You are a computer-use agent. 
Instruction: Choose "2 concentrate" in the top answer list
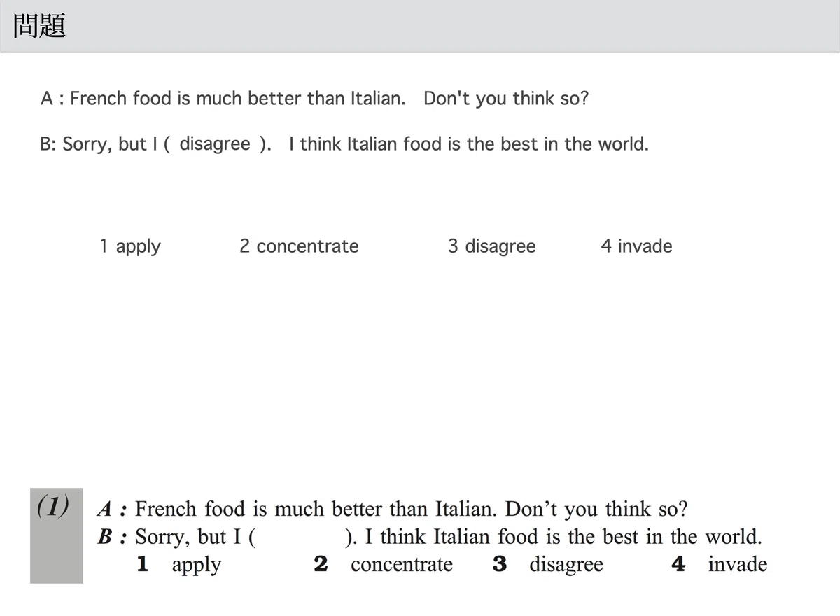click(x=299, y=246)
